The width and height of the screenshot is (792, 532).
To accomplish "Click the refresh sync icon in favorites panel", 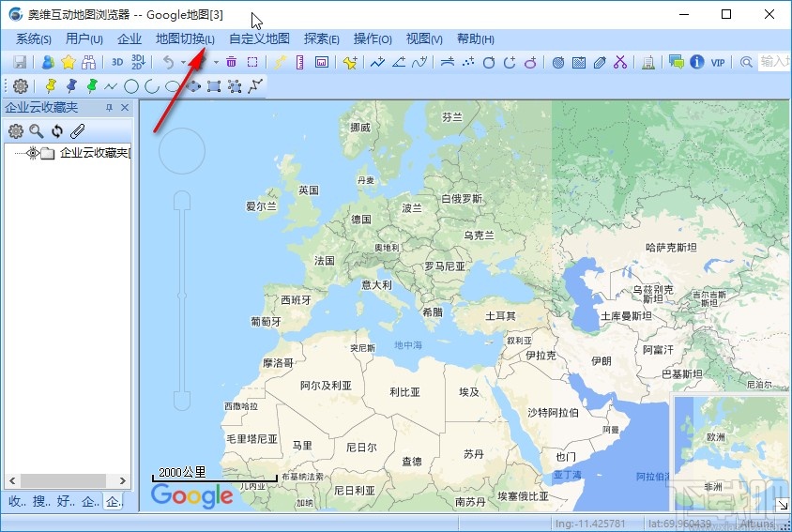I will point(57,131).
